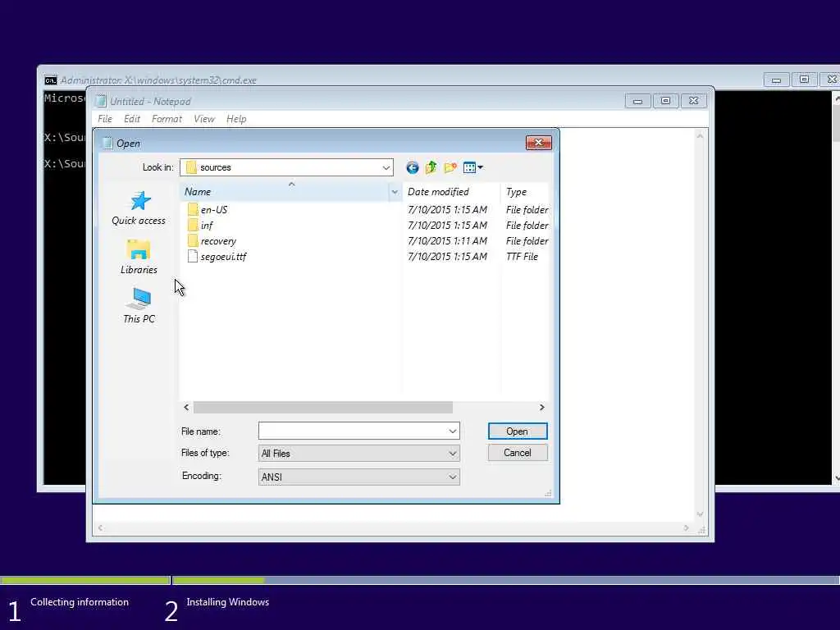Open Libraries in the places bar
The height and width of the screenshot is (630, 840).
(139, 257)
